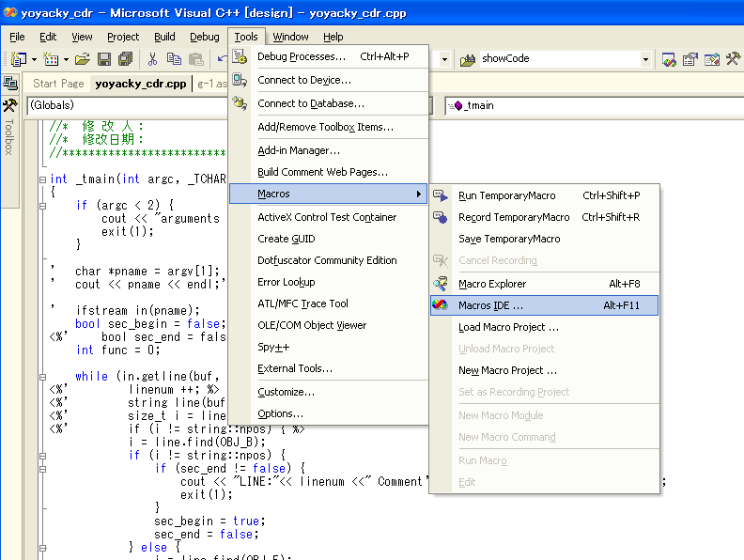
Task: Open Add-in Manager...
Action: (x=329, y=150)
